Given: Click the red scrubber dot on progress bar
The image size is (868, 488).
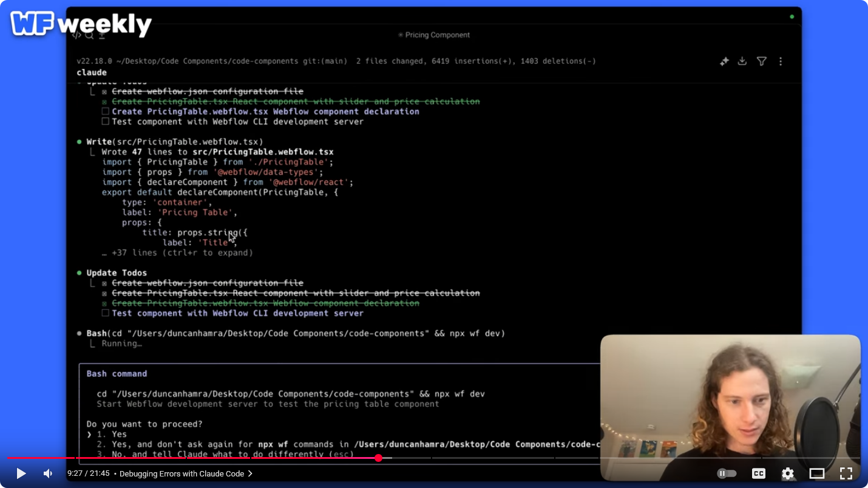Looking at the screenshot, I should 378,458.
